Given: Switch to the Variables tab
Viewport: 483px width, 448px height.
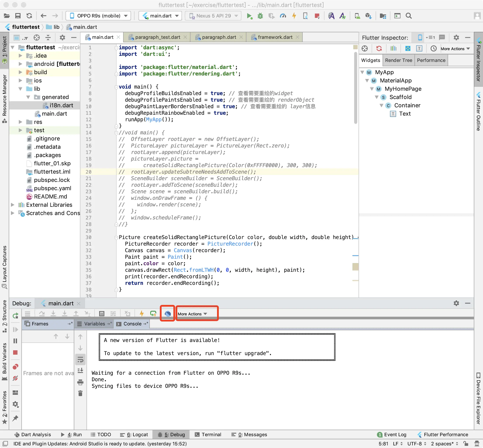Looking at the screenshot, I should point(94,324).
